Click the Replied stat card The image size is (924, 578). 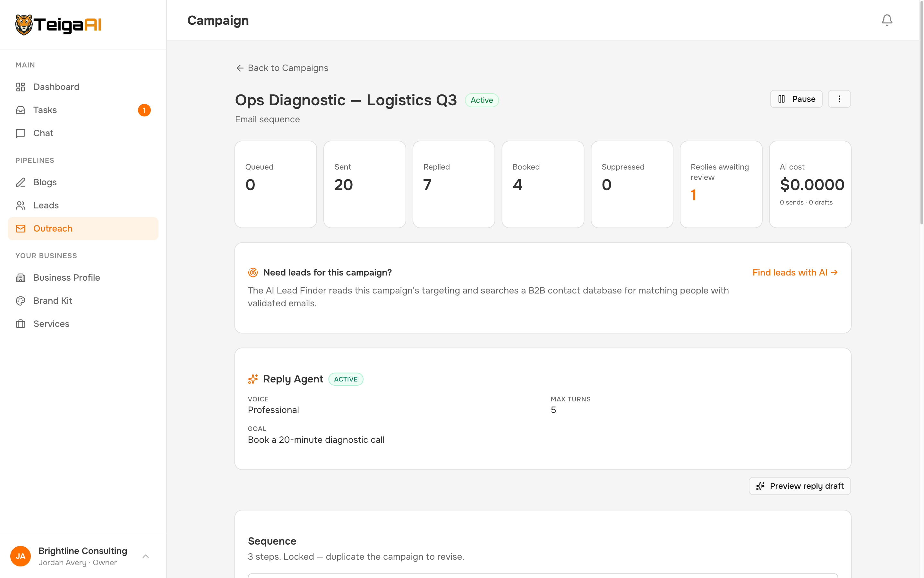coord(454,184)
